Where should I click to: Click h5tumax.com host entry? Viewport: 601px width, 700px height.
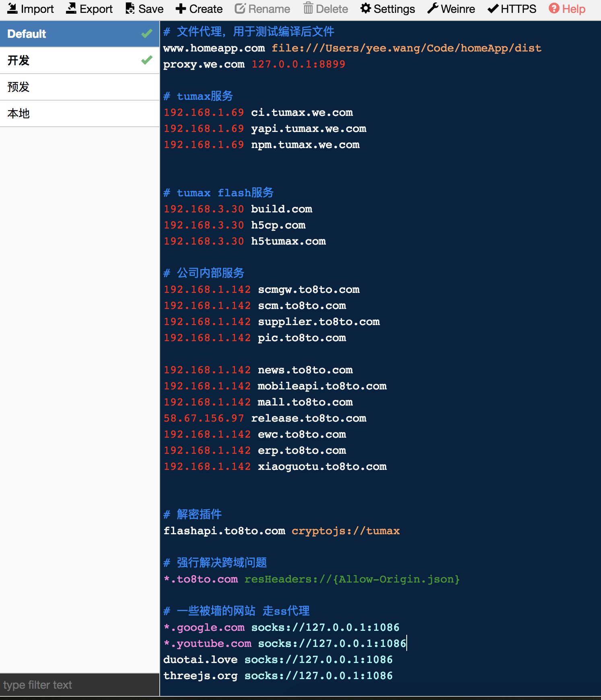click(x=288, y=241)
